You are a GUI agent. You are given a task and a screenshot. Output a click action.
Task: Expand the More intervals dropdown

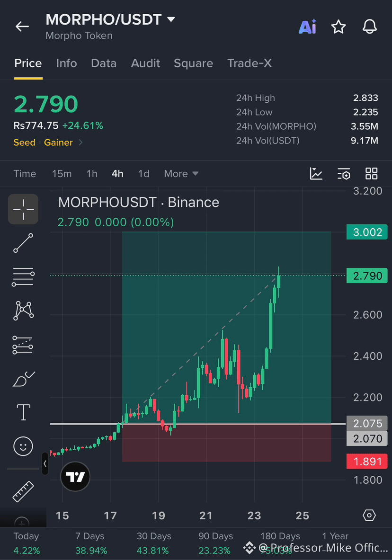[x=181, y=174]
